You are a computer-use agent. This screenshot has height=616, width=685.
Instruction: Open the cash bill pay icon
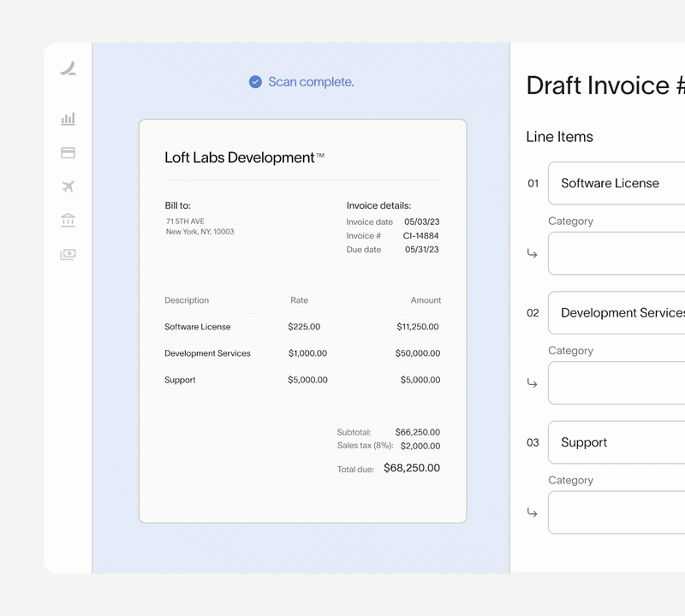(x=68, y=254)
